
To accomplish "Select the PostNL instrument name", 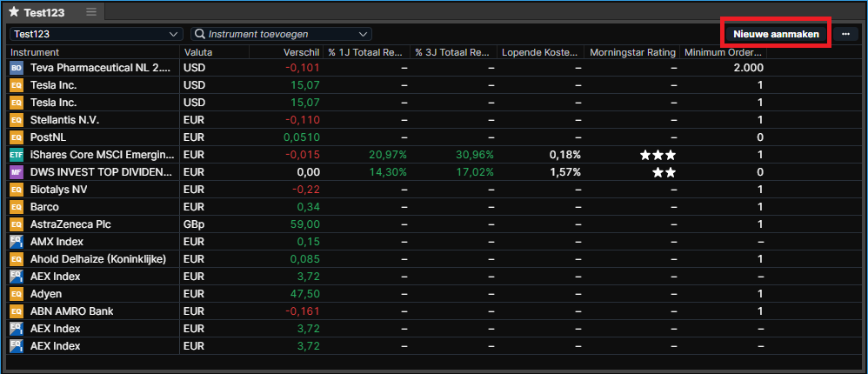I will point(48,137).
